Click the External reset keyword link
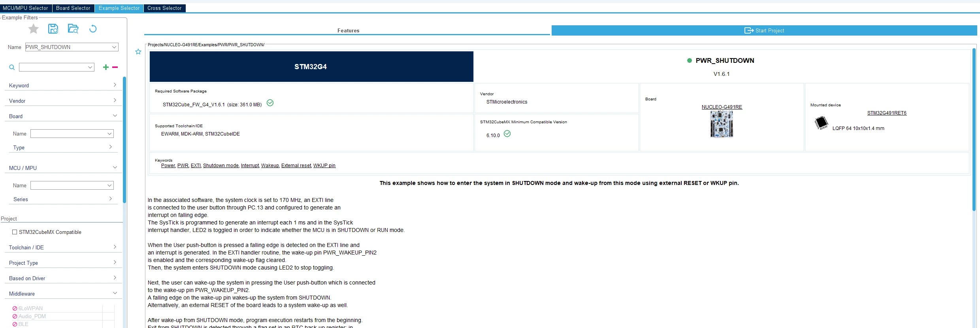 click(x=296, y=166)
